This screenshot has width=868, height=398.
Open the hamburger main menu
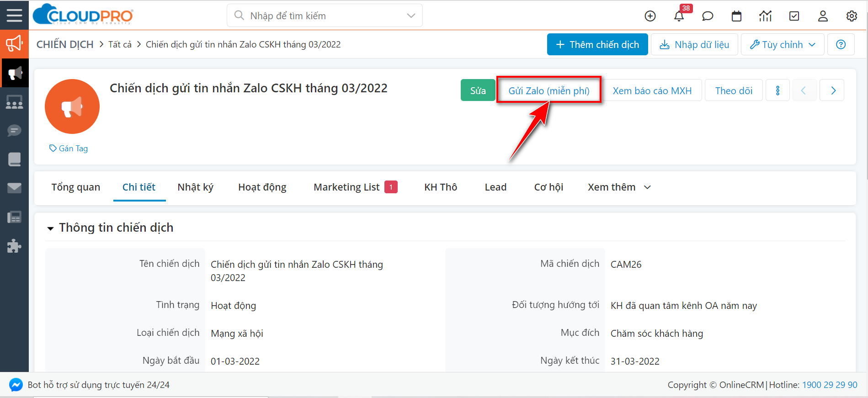pyautogui.click(x=14, y=16)
